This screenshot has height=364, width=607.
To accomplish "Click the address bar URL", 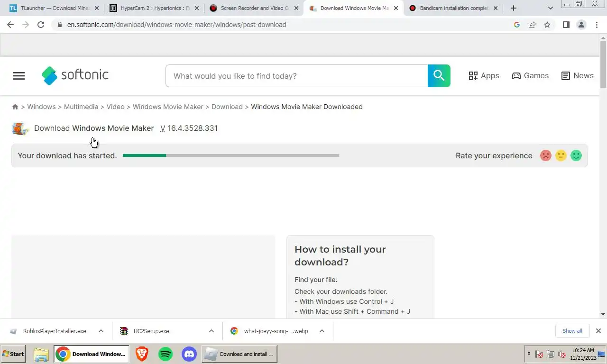I will coord(176,25).
